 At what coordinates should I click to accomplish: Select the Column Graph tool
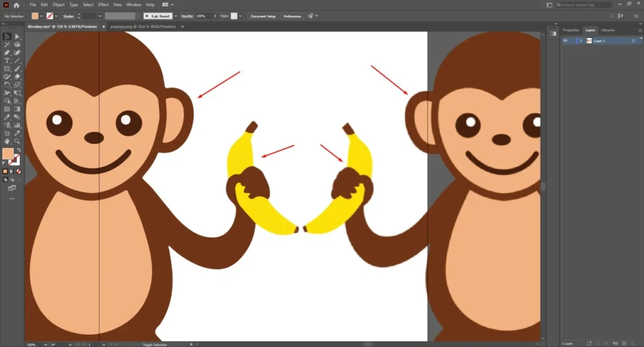click(17, 125)
